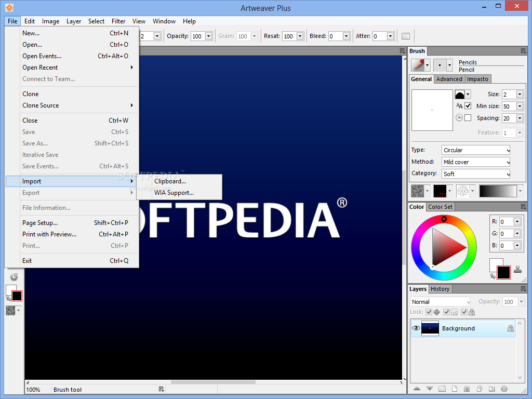Click the duplicate layer icon
The image size is (532, 399).
coord(480,389)
